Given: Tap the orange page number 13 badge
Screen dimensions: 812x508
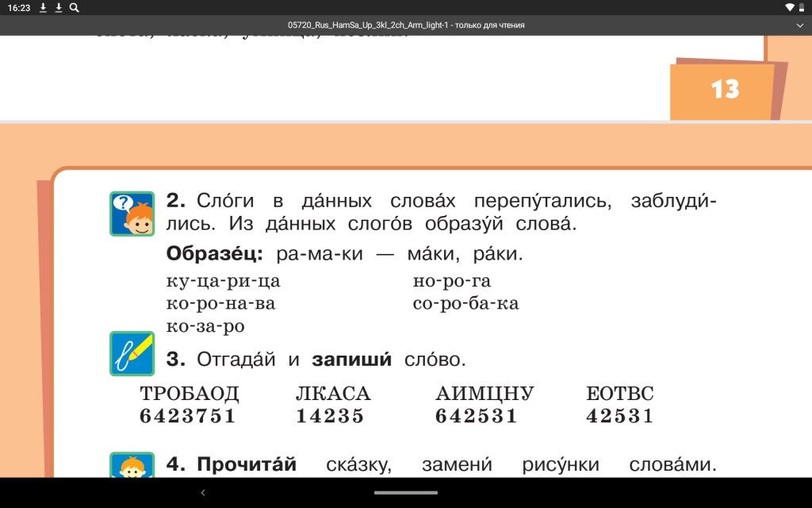Looking at the screenshot, I should 723,90.
